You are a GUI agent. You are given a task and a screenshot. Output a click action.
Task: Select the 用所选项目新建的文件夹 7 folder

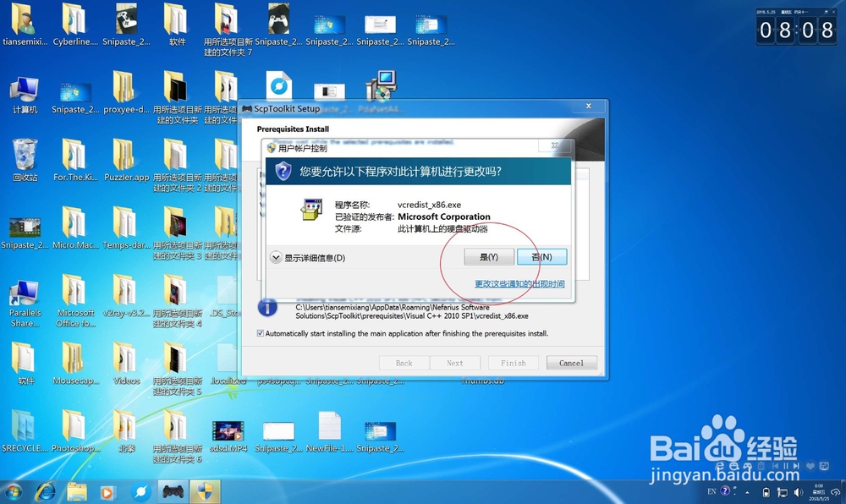[x=228, y=30]
